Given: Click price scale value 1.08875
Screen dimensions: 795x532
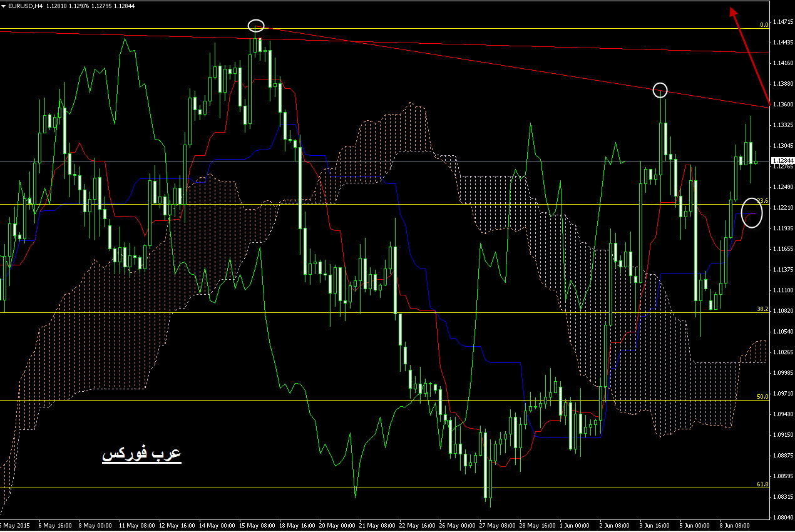Looking at the screenshot, I should pos(782,456).
